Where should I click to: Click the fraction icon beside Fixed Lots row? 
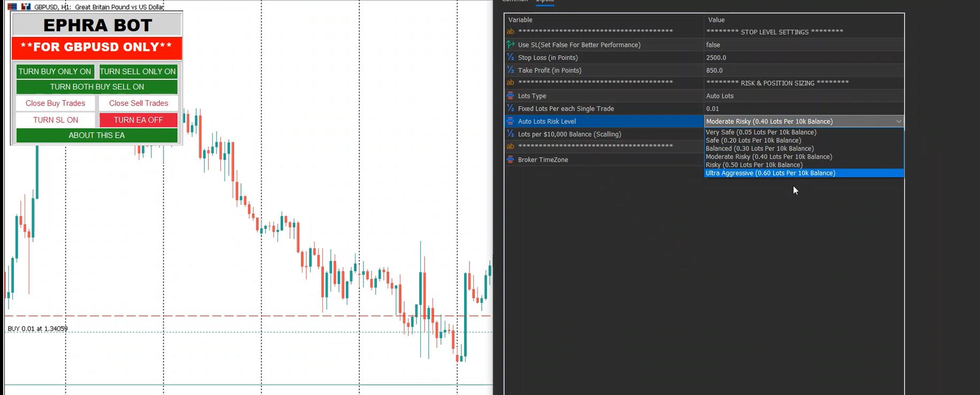click(511, 109)
